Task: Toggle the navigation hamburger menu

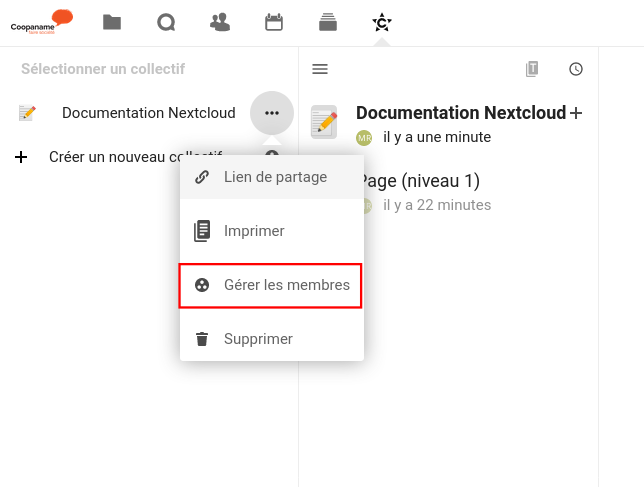Action: pyautogui.click(x=320, y=69)
